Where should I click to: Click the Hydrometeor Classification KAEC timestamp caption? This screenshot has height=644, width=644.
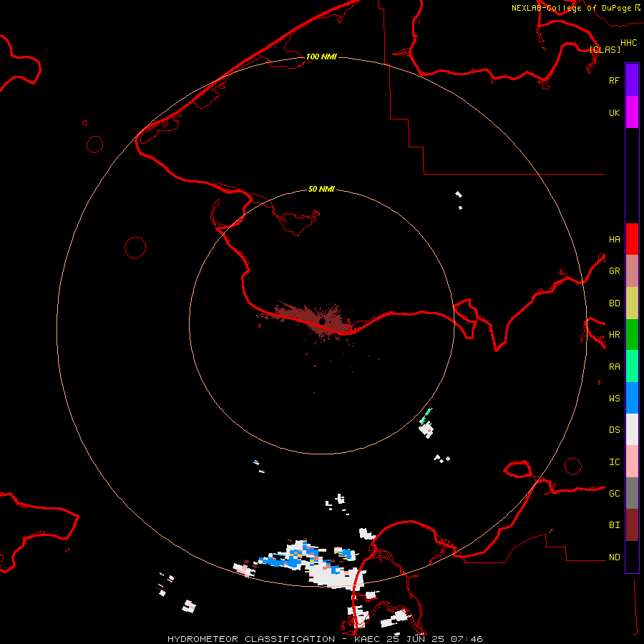tap(325, 639)
